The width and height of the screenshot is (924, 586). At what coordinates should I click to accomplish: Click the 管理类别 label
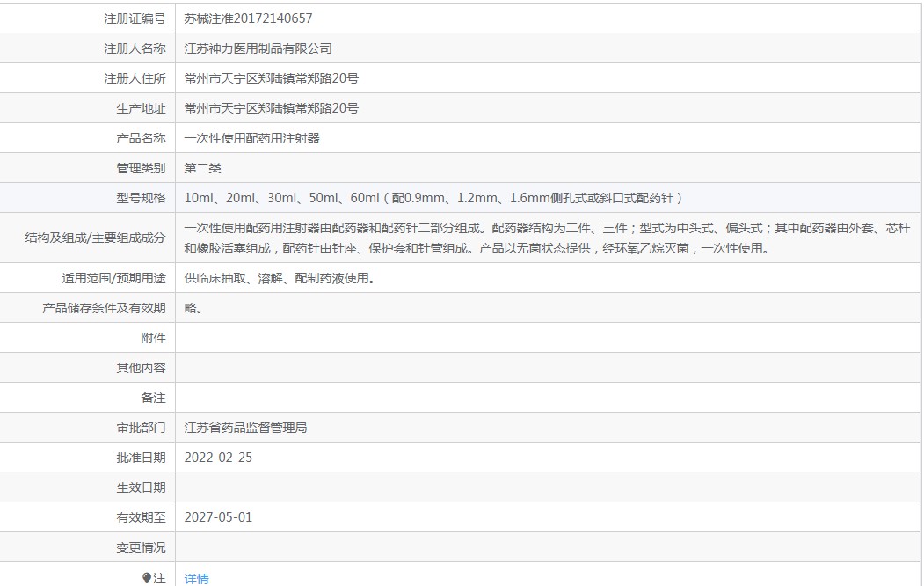click(141, 168)
